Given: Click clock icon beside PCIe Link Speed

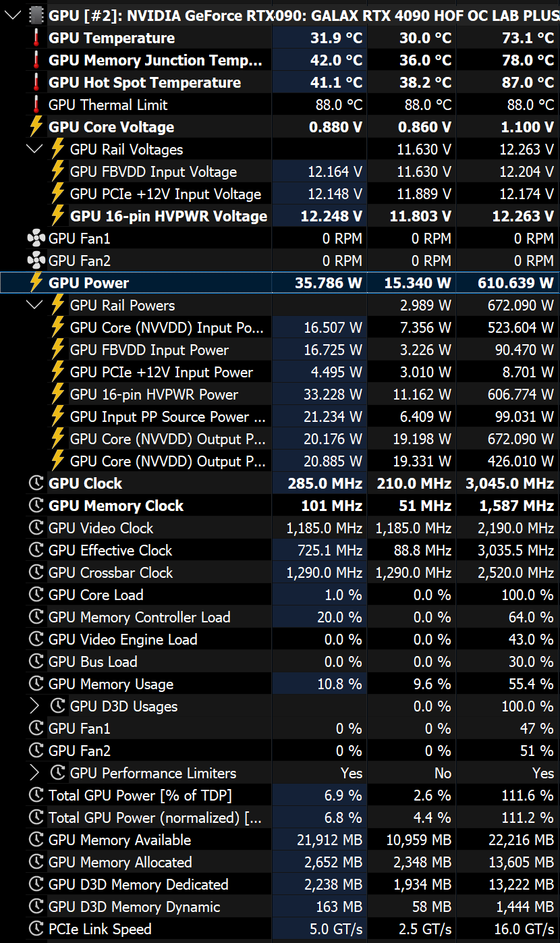Looking at the screenshot, I should [36, 929].
